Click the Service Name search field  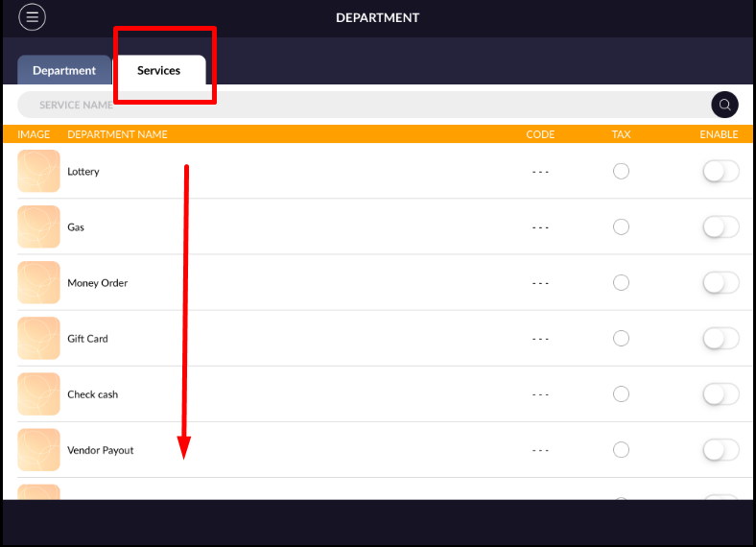(365, 105)
